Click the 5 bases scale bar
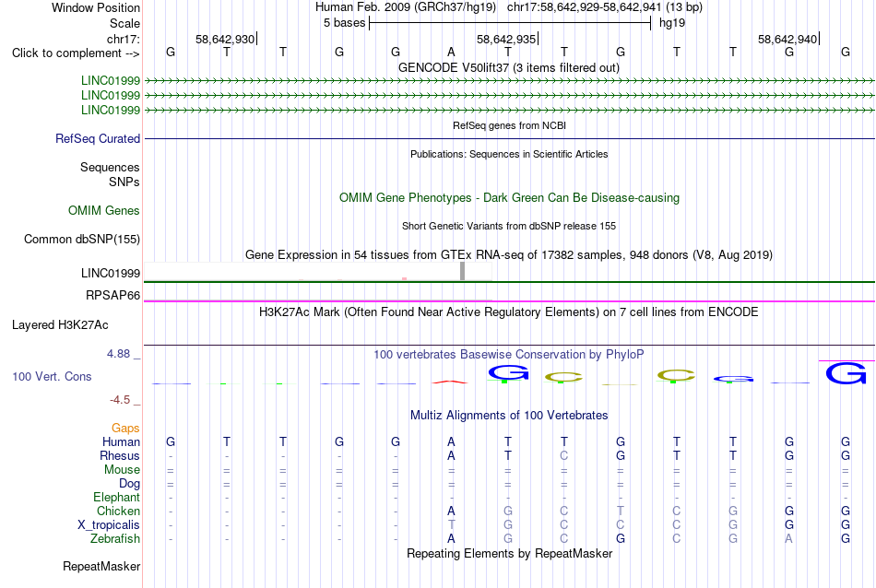 coord(510,23)
